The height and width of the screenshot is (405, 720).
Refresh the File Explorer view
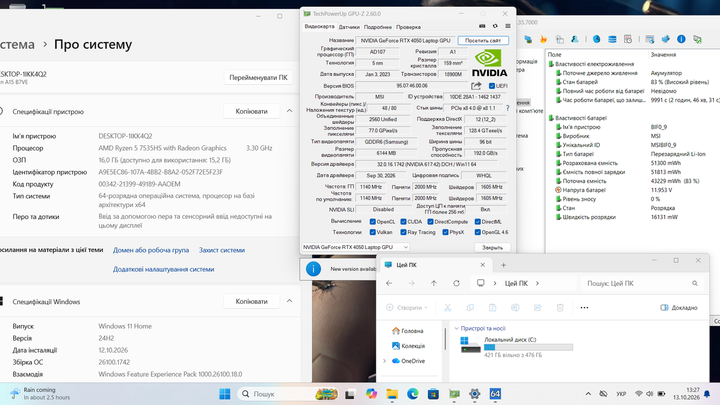[x=456, y=283]
